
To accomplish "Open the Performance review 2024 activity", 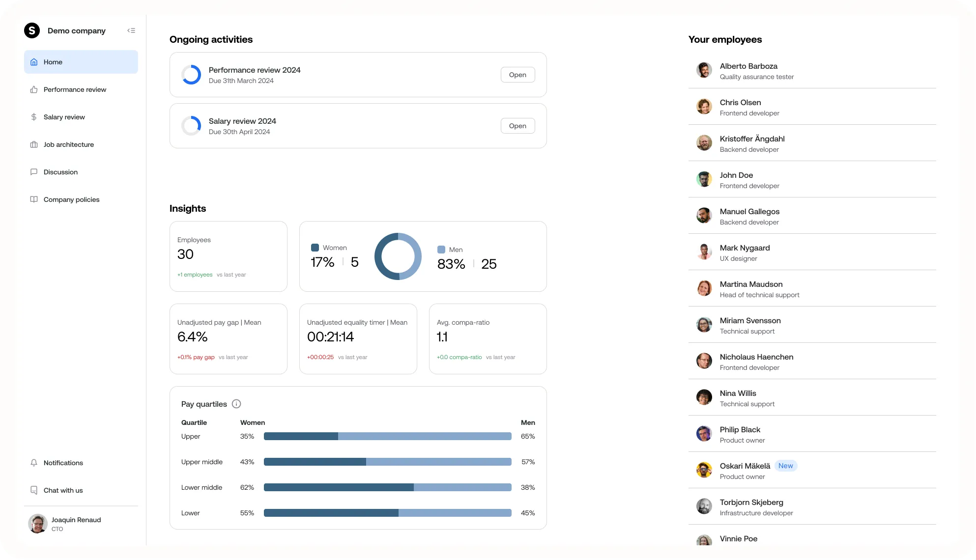I will click(x=517, y=75).
